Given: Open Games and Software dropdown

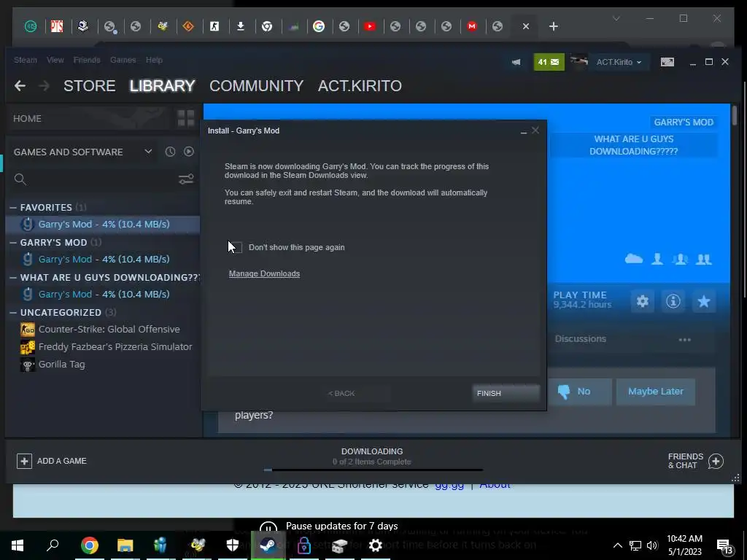Looking at the screenshot, I should (x=148, y=152).
